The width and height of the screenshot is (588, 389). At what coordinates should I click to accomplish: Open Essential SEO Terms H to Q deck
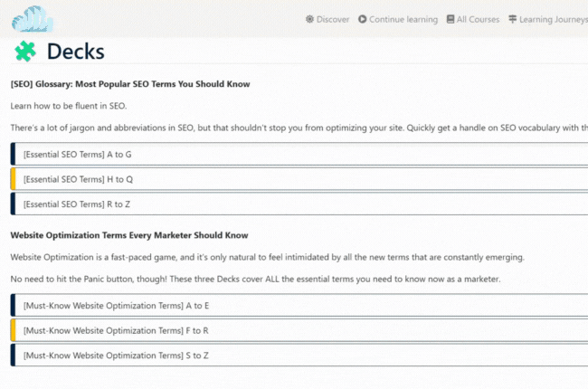(x=78, y=179)
